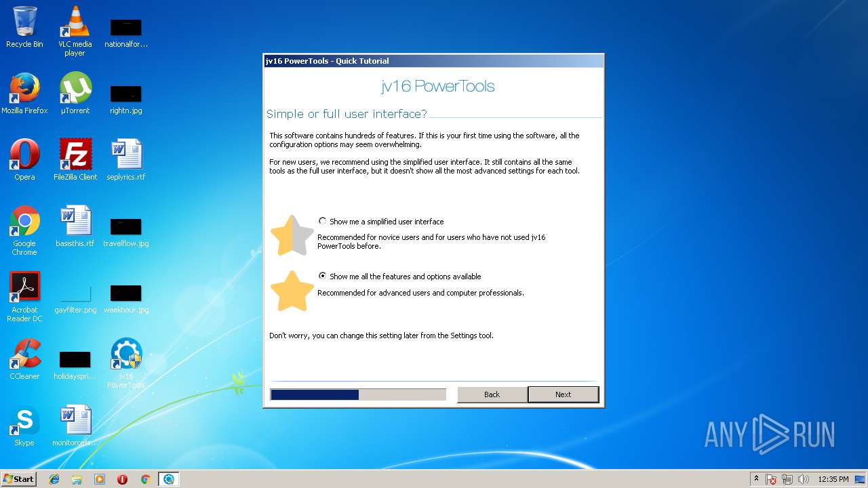Image resolution: width=868 pixels, height=488 pixels.
Task: Show hidden tray icons arrow
Action: 756,479
